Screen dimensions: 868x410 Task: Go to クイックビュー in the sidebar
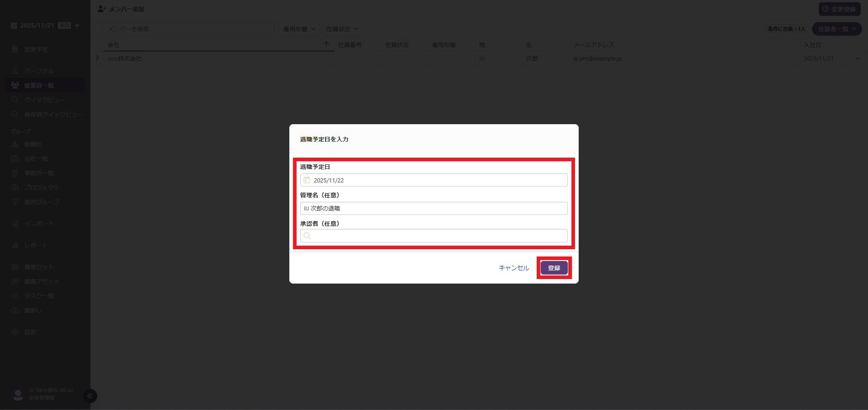(44, 100)
